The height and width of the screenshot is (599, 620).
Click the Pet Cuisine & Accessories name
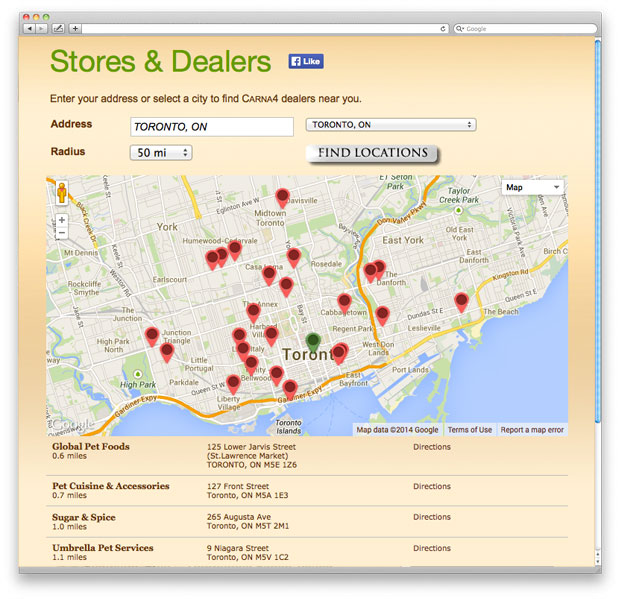click(x=111, y=486)
